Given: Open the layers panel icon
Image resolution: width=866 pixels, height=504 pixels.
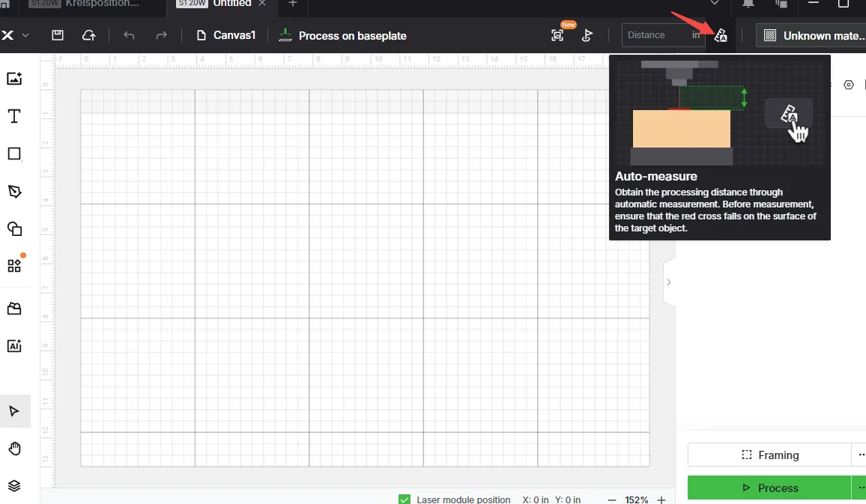Looking at the screenshot, I should pyautogui.click(x=14, y=486).
